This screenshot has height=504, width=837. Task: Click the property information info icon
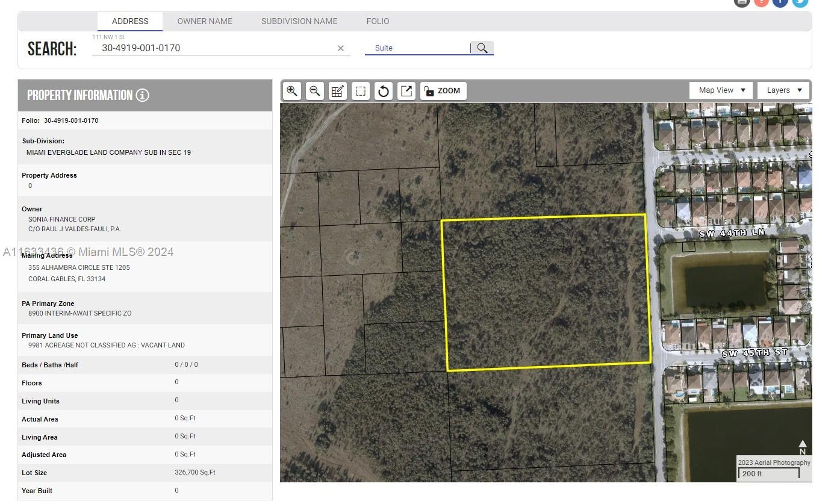(x=143, y=95)
